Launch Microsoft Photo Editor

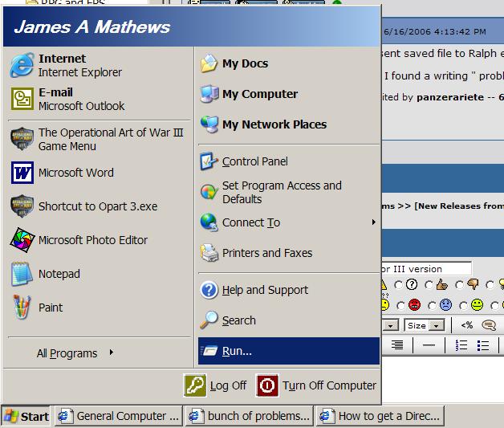click(100, 240)
